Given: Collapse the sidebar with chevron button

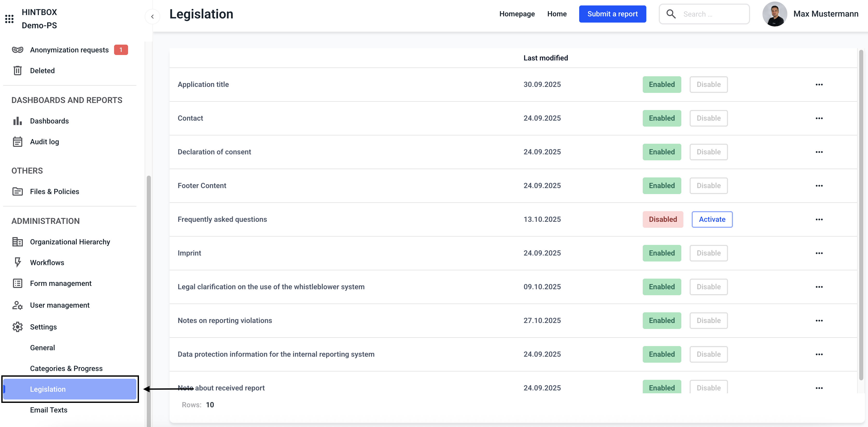Looking at the screenshot, I should tap(152, 17).
